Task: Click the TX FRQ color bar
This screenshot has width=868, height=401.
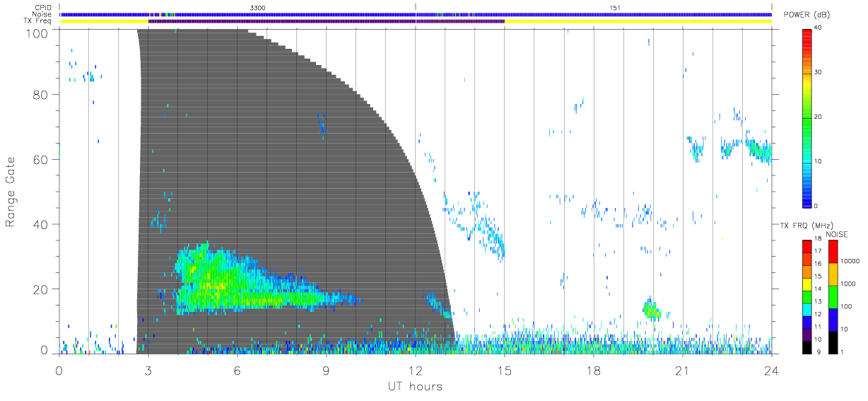Action: (807, 296)
